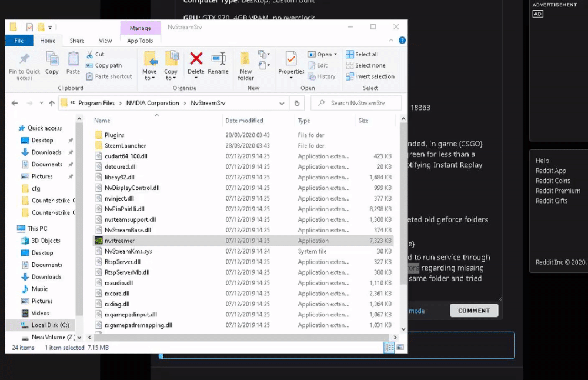Click the Edit ribbon command
Screen dimensions: 588x380
318,65
